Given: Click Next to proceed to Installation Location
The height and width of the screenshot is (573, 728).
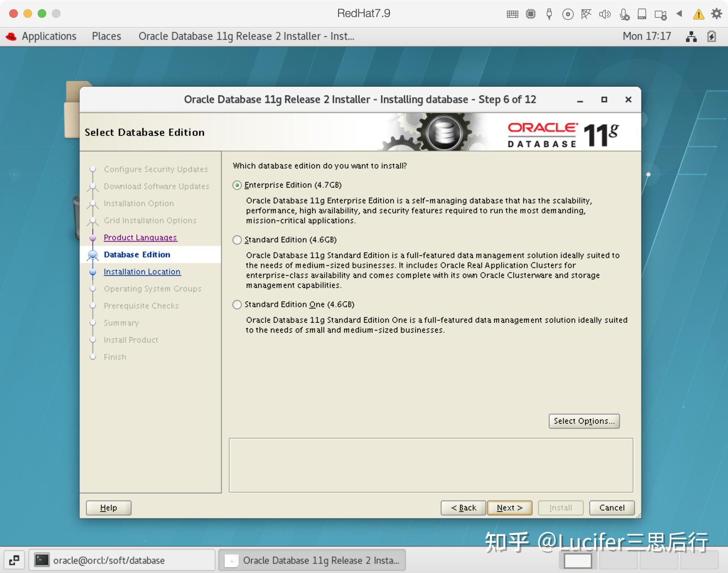Looking at the screenshot, I should coord(509,508).
